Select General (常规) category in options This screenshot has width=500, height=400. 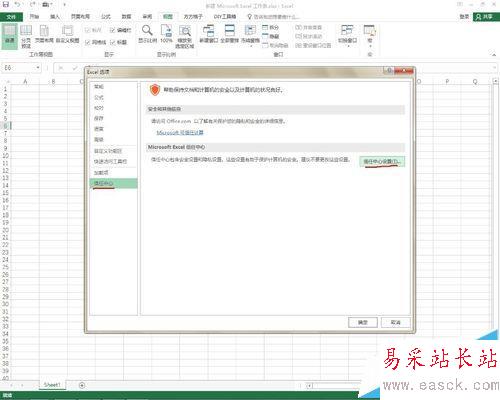113,87
